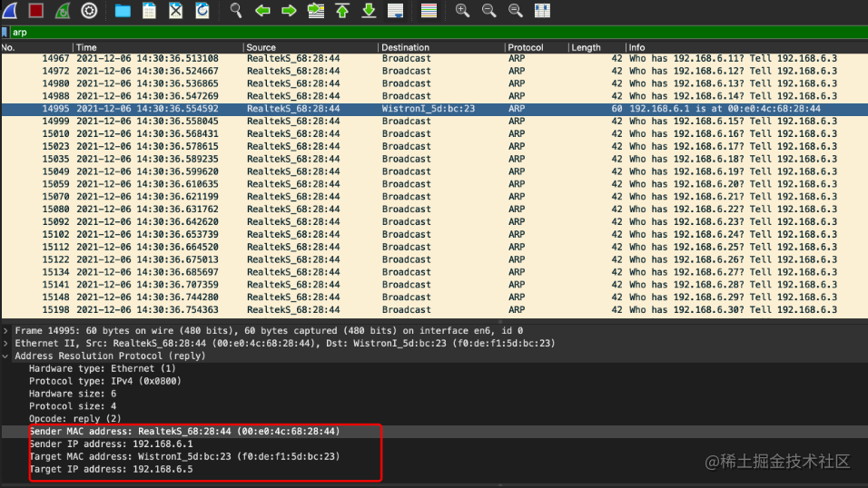Viewport: 868px width, 488px height.
Task: Select packet number 15010
Action: coord(434,134)
